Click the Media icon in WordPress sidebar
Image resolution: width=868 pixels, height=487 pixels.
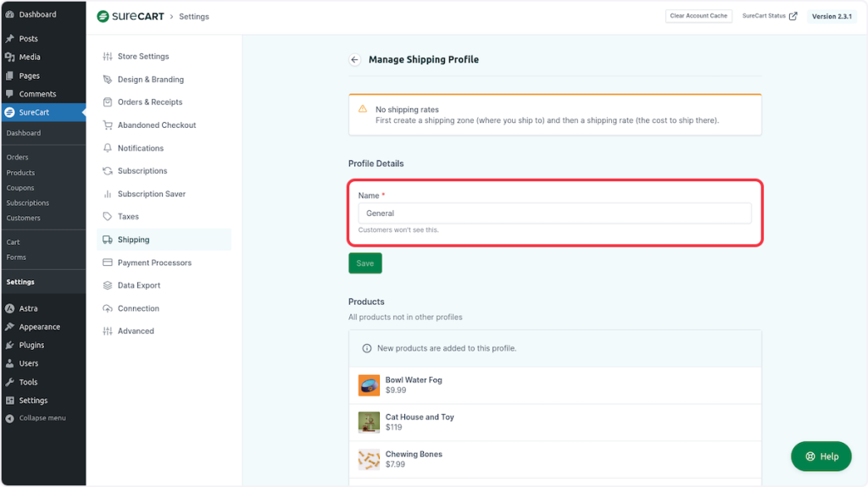point(10,57)
